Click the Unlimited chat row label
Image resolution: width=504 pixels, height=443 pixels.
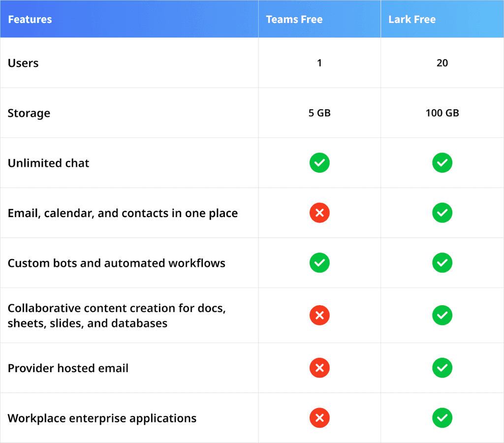48,162
